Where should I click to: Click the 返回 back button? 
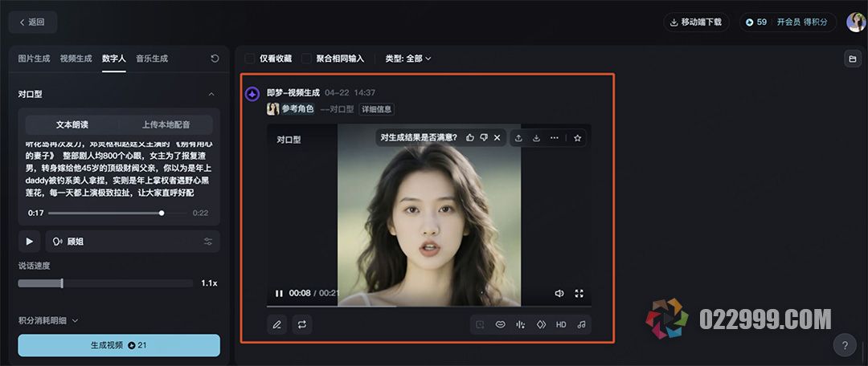coord(32,22)
